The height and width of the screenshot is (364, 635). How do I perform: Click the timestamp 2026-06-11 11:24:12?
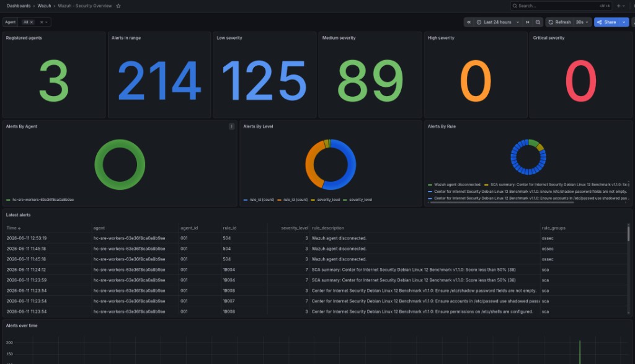click(26, 270)
